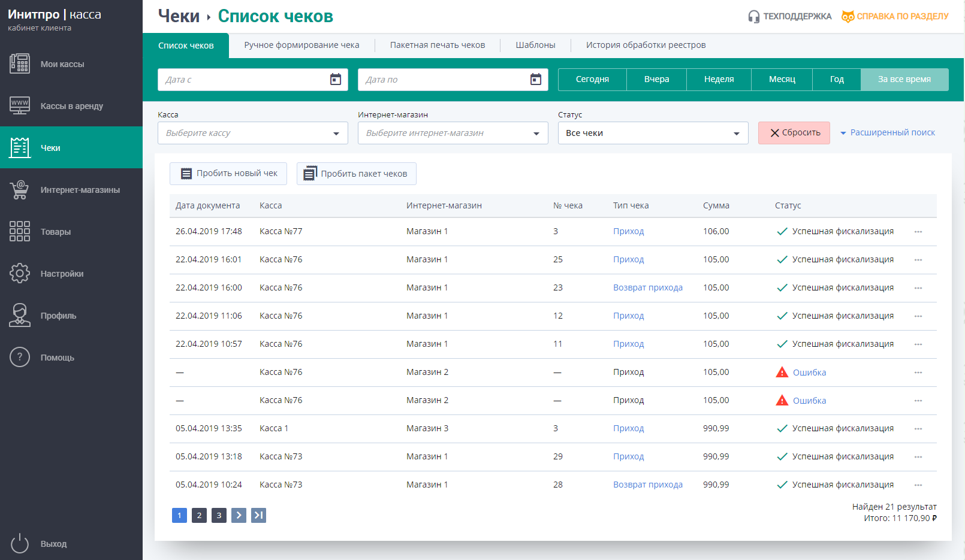Click the 'Сбросить' reset button
The height and width of the screenshot is (560, 965).
(794, 133)
